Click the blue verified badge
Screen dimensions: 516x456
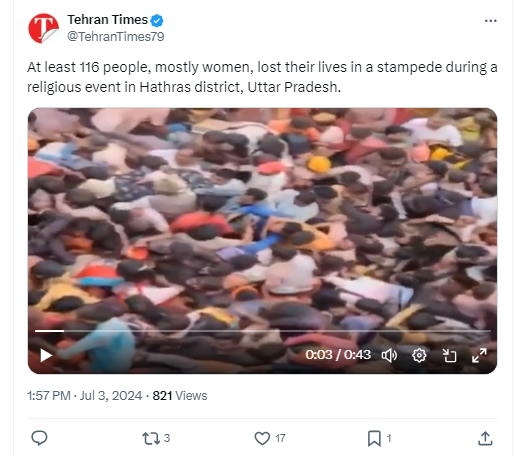click(157, 20)
